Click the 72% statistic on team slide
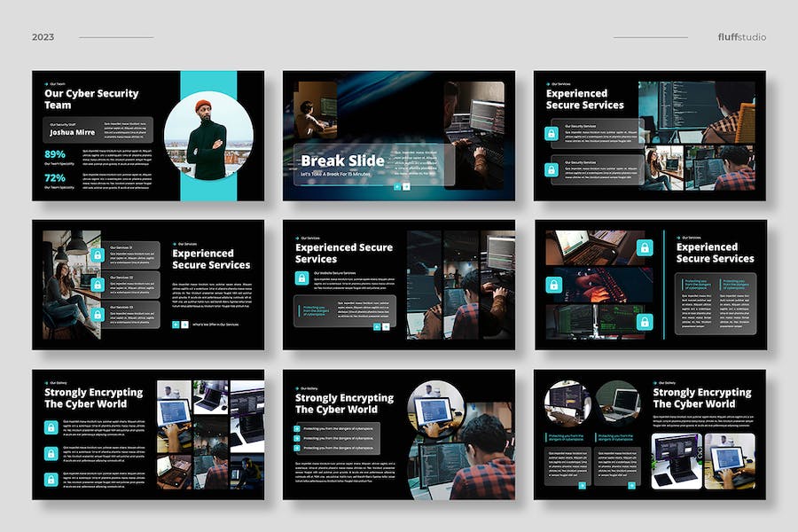Screen dimensions: 798x532 coord(55,177)
